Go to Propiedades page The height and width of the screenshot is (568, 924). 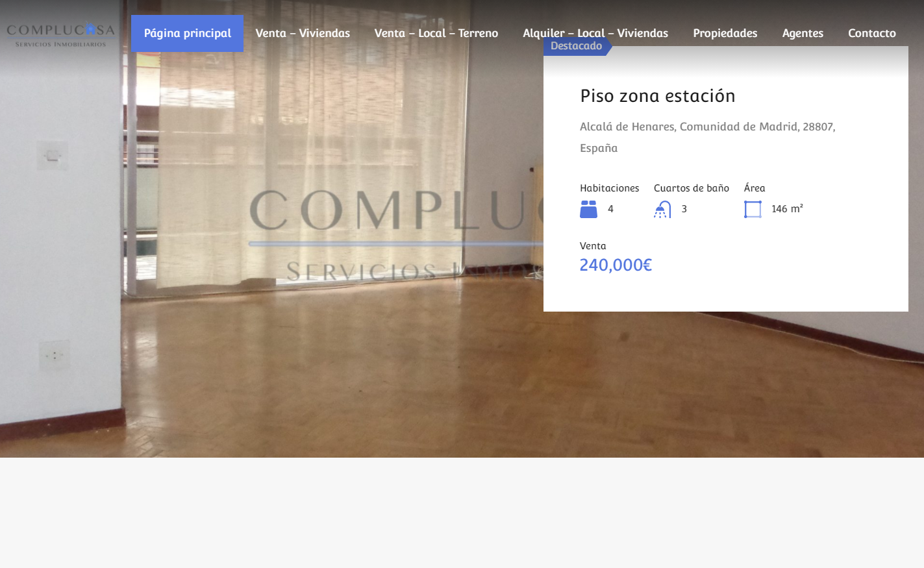tap(725, 33)
